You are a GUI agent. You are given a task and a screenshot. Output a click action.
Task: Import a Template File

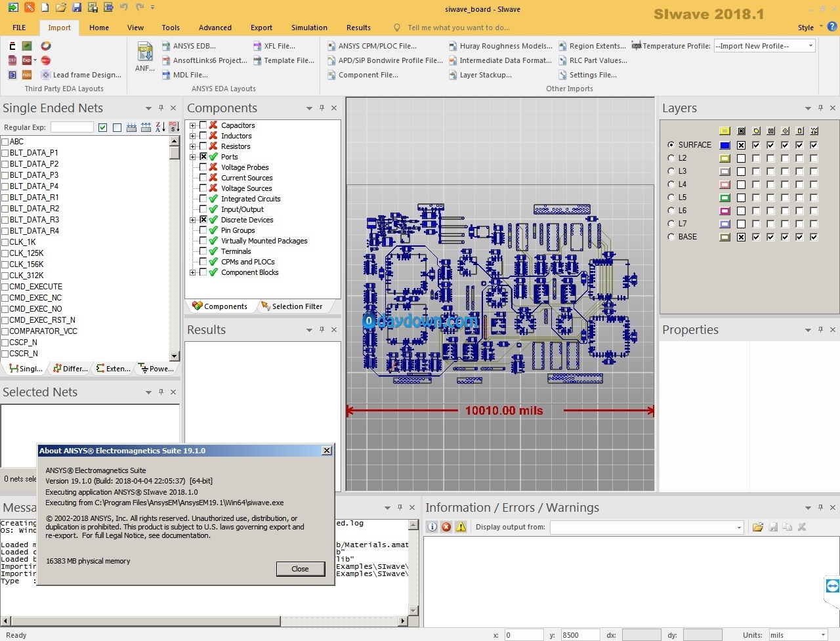283,60
